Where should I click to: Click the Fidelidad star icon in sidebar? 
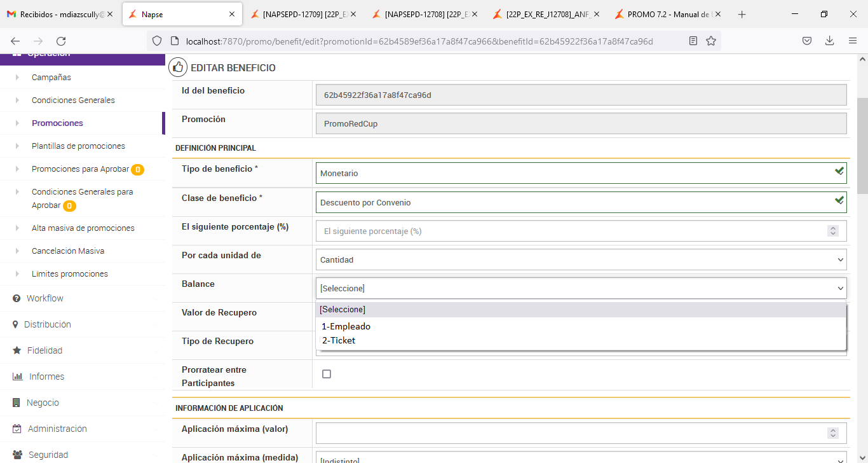pos(17,350)
